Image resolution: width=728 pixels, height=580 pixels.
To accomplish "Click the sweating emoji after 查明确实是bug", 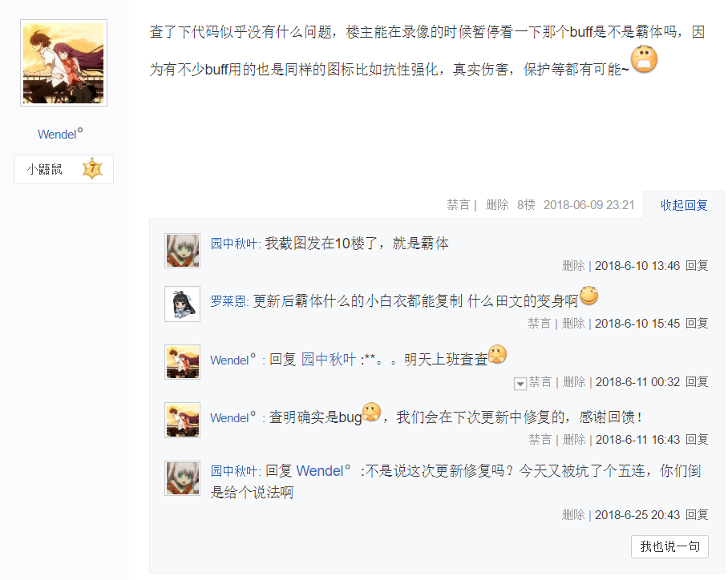I will (371, 413).
